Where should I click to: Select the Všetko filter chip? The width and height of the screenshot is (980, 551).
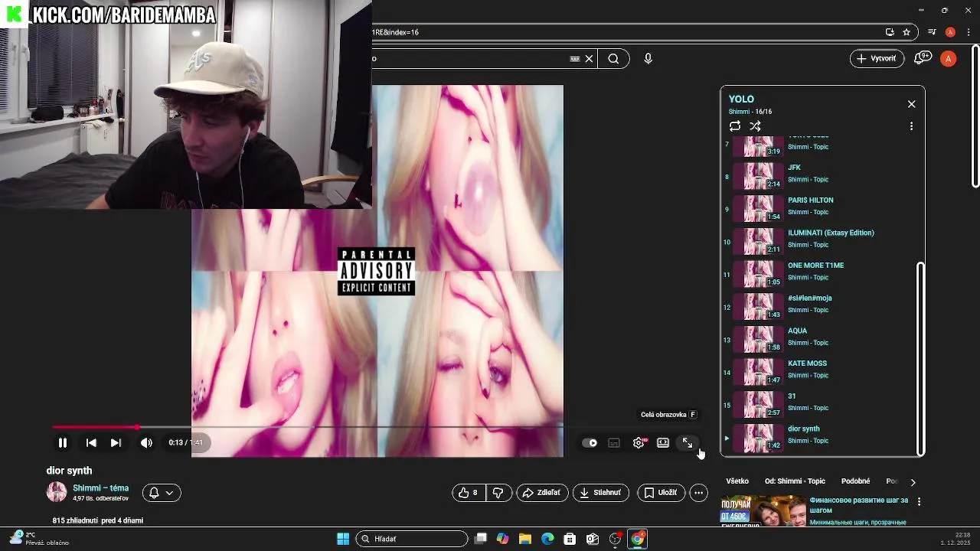pos(737,481)
